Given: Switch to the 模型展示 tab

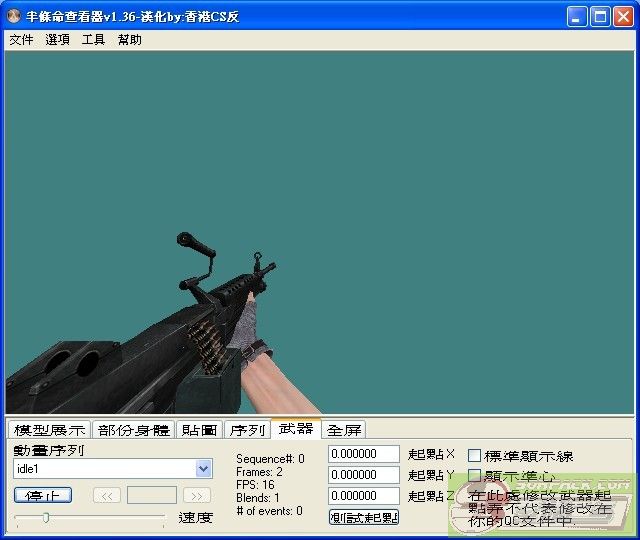Looking at the screenshot, I should click(48, 430).
